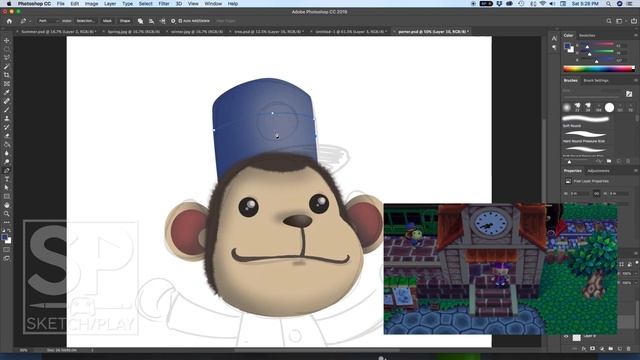This screenshot has width=640, height=360.
Task: Open path arrangement options
Action: click(x=162, y=21)
